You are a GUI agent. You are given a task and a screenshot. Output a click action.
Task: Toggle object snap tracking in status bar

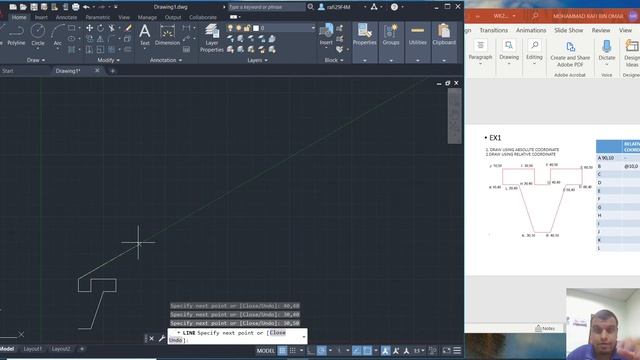357,351
